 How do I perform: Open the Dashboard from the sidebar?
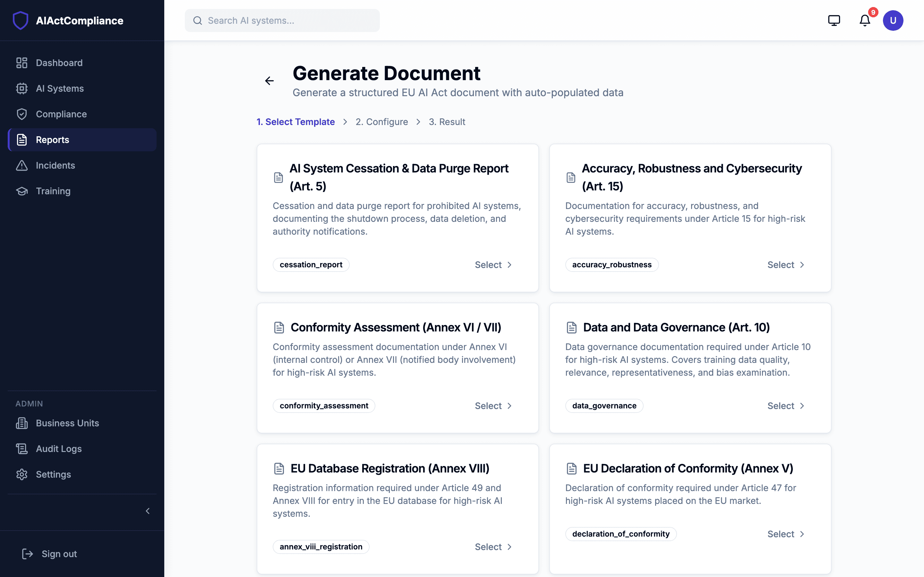pos(59,63)
